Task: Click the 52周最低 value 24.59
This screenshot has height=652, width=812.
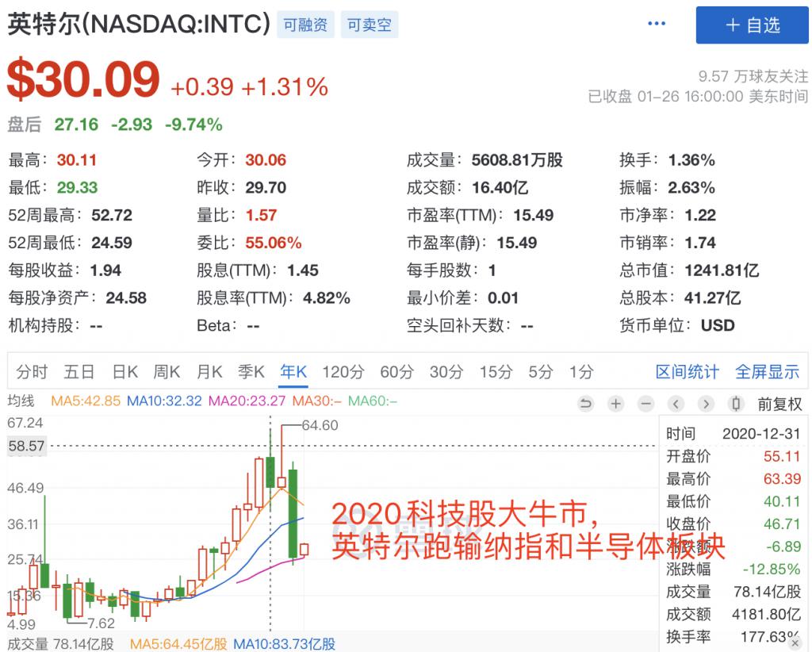Action: coord(112,243)
